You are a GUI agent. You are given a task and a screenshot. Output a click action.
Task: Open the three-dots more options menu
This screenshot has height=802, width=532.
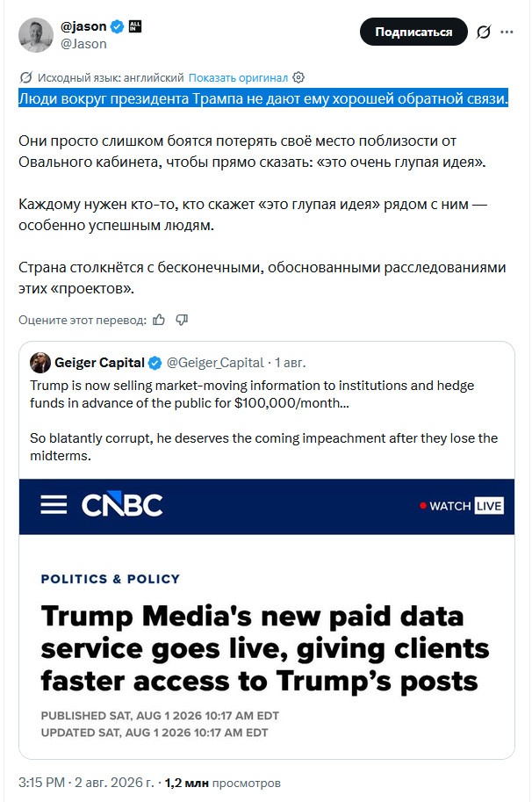507,33
